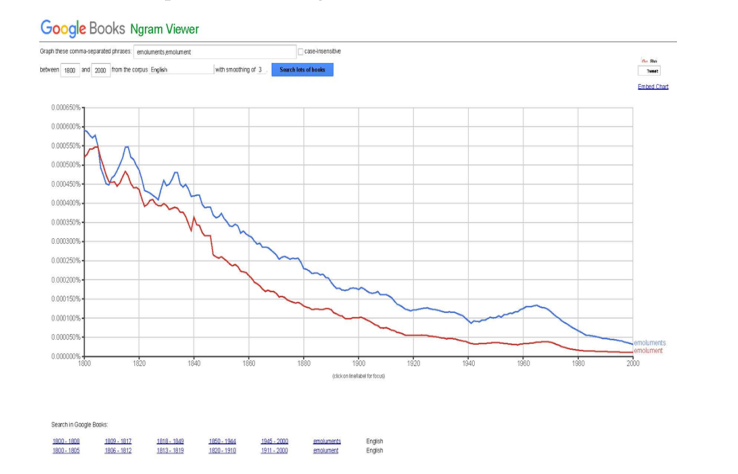
Task: Click the Tweet button
Action: (x=652, y=71)
